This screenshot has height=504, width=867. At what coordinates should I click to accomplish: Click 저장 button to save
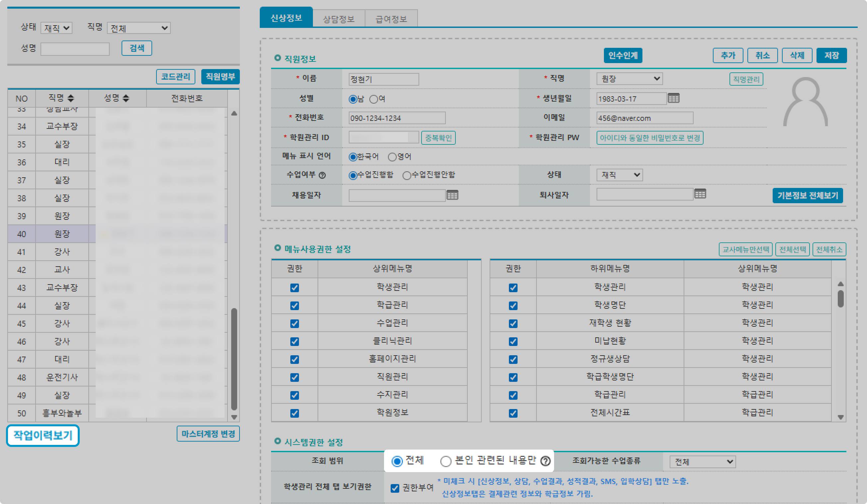[831, 55]
